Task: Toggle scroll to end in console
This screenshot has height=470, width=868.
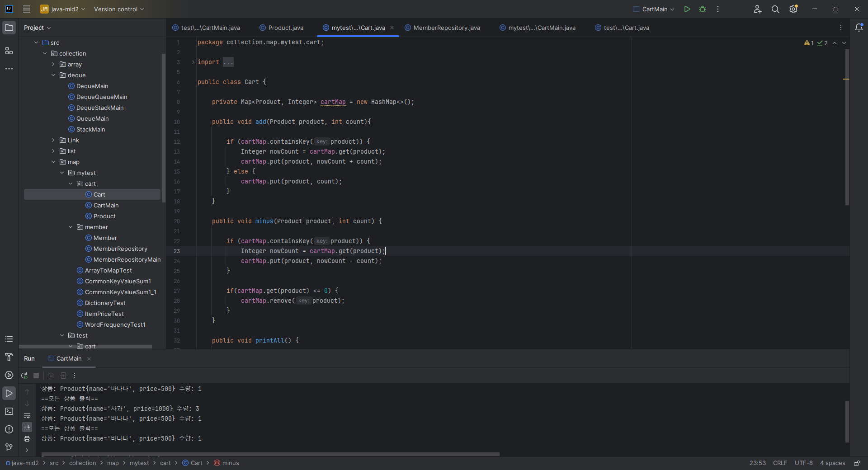Action: click(x=27, y=427)
